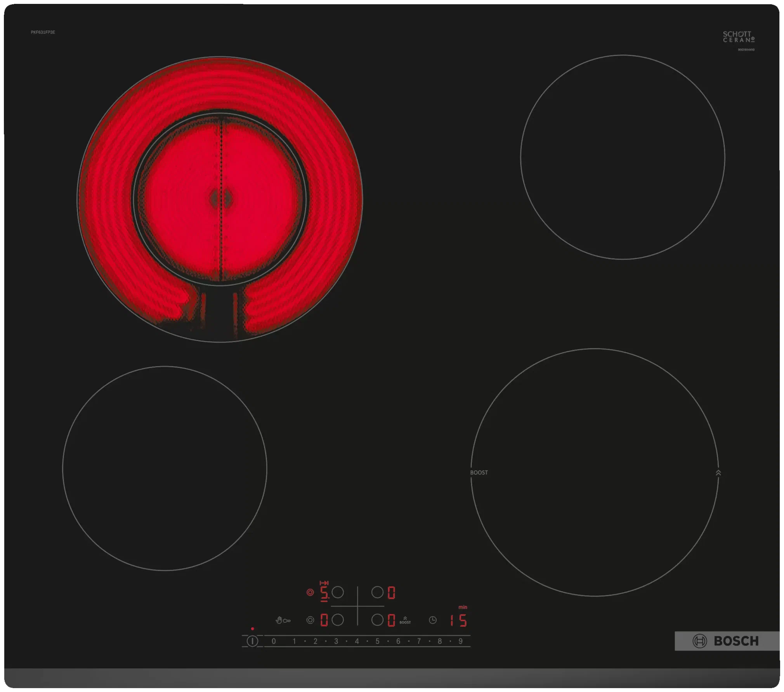Choose level 5 on the heat scale
This screenshot has width=784, height=692.
point(377,641)
